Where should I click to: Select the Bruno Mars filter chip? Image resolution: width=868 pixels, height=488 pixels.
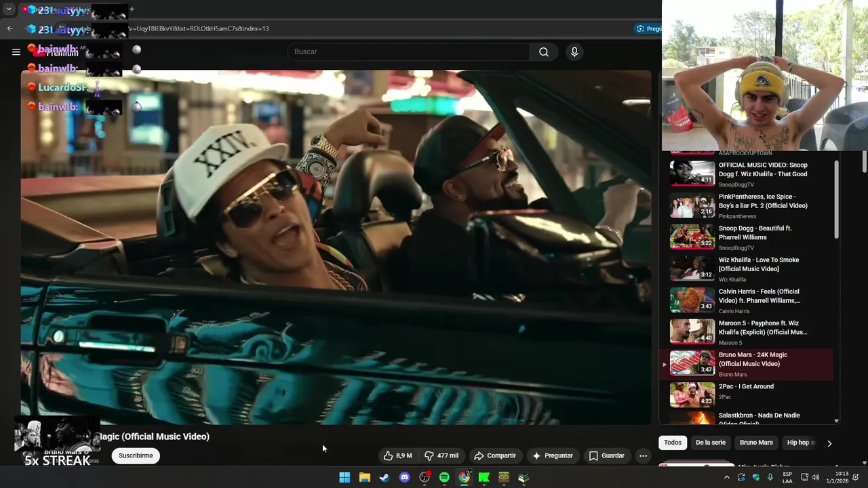(756, 443)
